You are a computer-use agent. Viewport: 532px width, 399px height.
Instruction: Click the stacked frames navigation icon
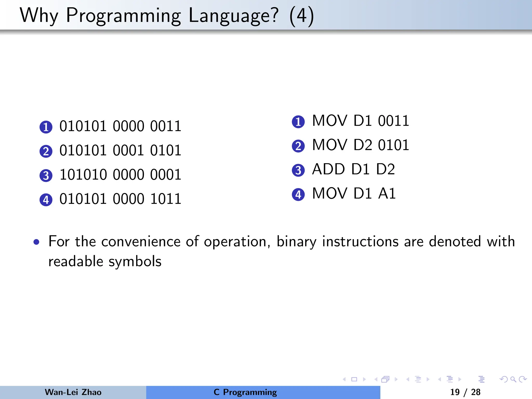[385, 379]
